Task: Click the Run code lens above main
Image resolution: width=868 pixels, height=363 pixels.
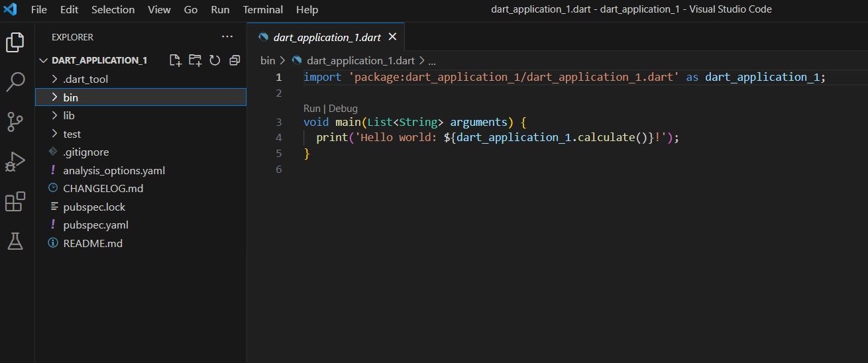Action: [311, 108]
